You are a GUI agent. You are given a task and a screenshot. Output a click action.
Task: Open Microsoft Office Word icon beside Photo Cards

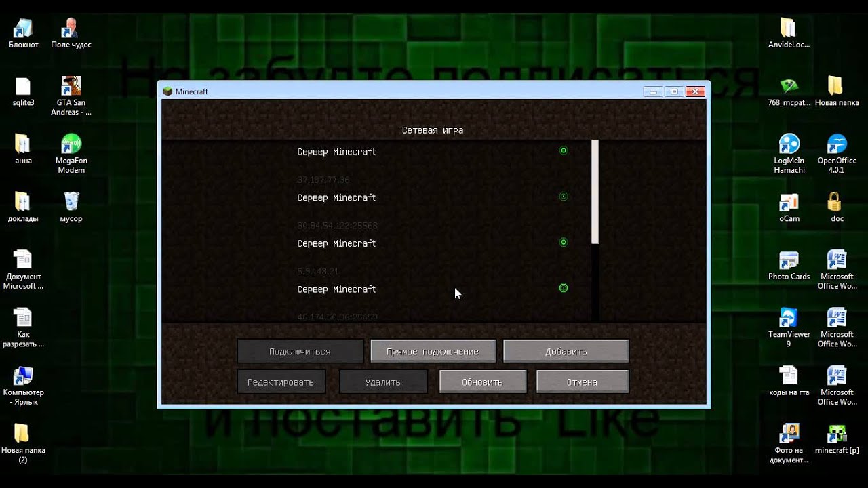(x=836, y=270)
